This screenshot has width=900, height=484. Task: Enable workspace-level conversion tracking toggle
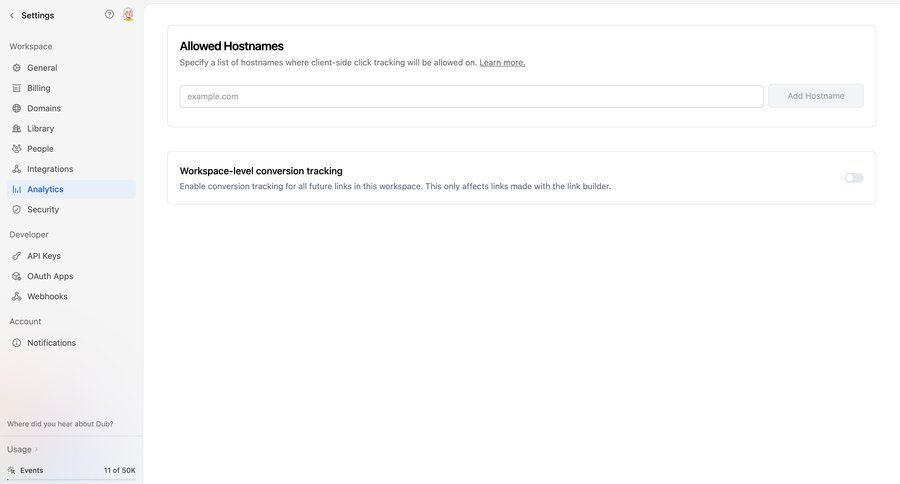coord(854,178)
